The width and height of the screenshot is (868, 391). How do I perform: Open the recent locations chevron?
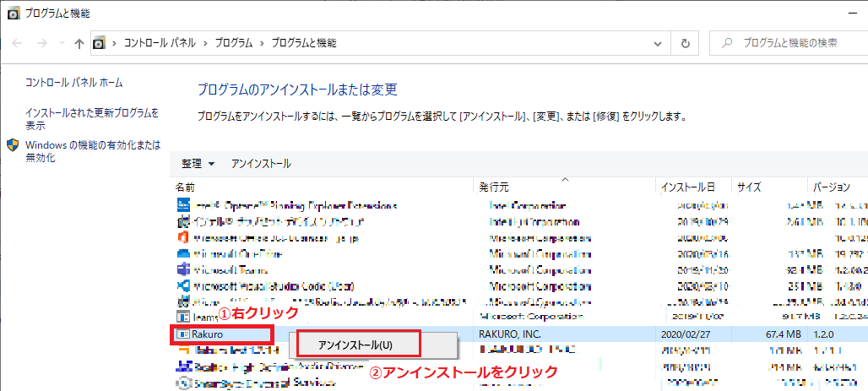click(62, 43)
